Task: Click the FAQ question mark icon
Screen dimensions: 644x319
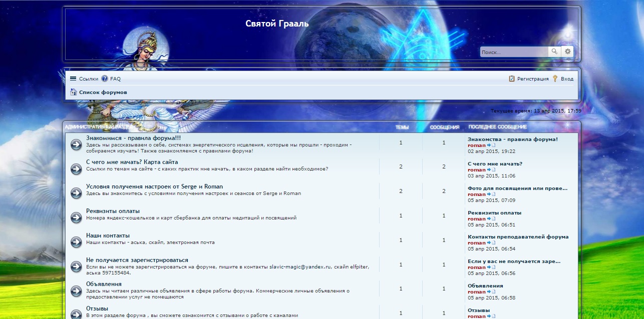Action: pos(105,78)
